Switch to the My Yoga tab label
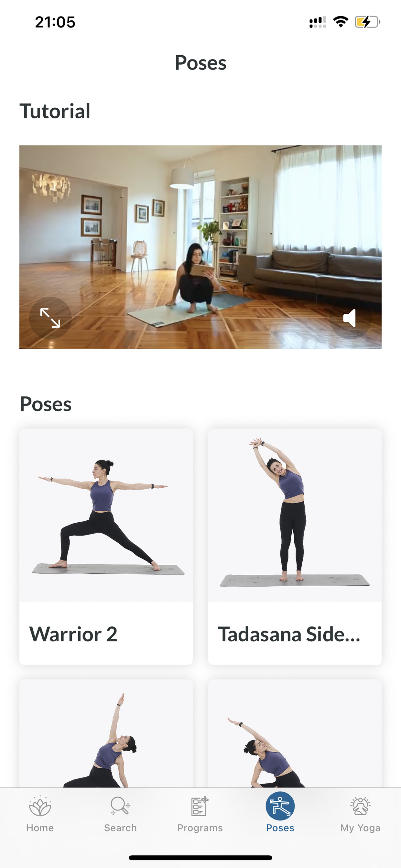The image size is (401, 868). coord(360,828)
